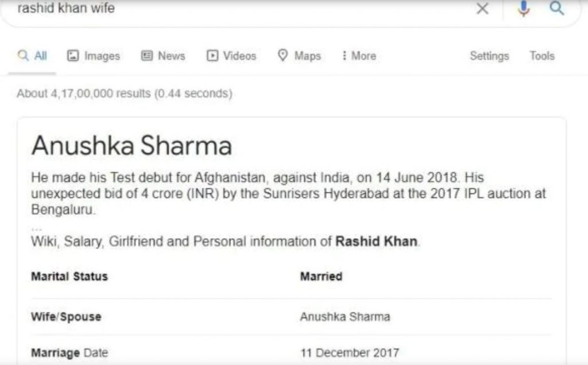This screenshot has height=365, width=588.
Task: Click the News tab newspaper icon
Action: [146, 56]
